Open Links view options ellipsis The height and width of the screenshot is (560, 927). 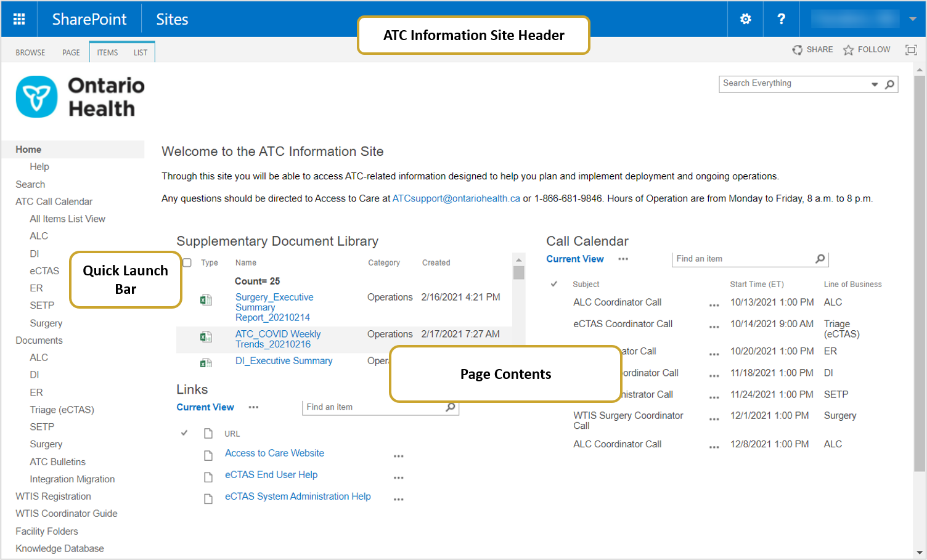tap(253, 407)
